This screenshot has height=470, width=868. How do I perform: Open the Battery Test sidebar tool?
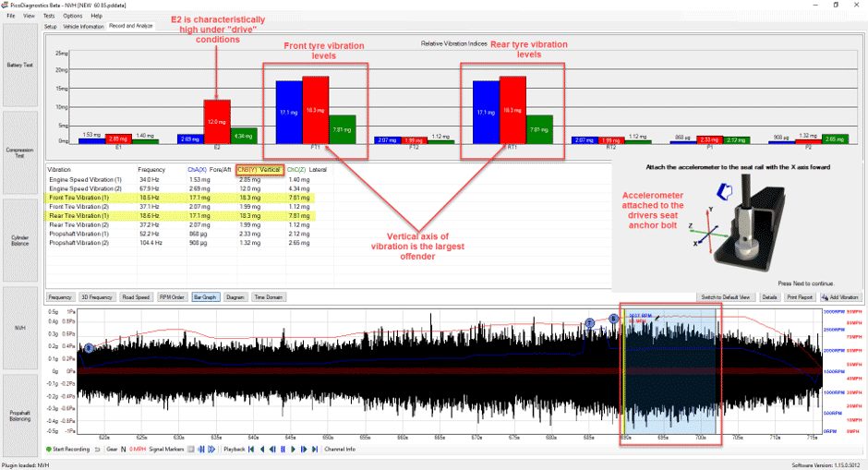coord(20,65)
